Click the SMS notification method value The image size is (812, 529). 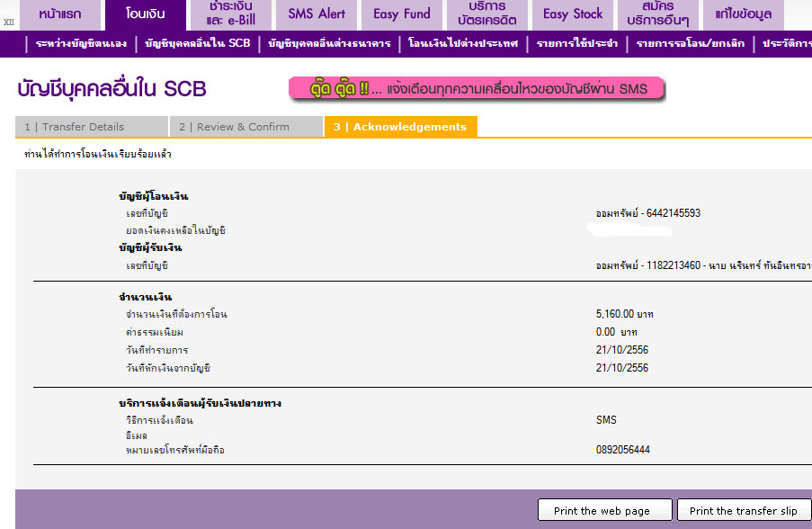click(606, 419)
